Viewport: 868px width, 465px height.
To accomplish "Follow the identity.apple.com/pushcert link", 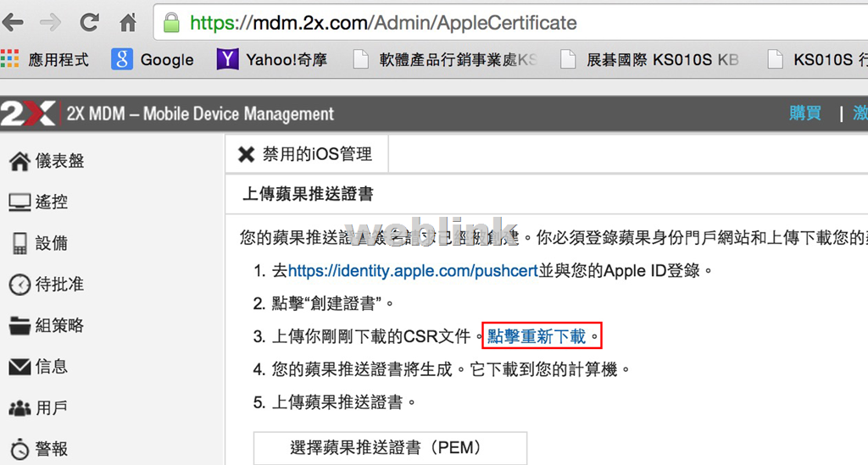I will click(413, 271).
